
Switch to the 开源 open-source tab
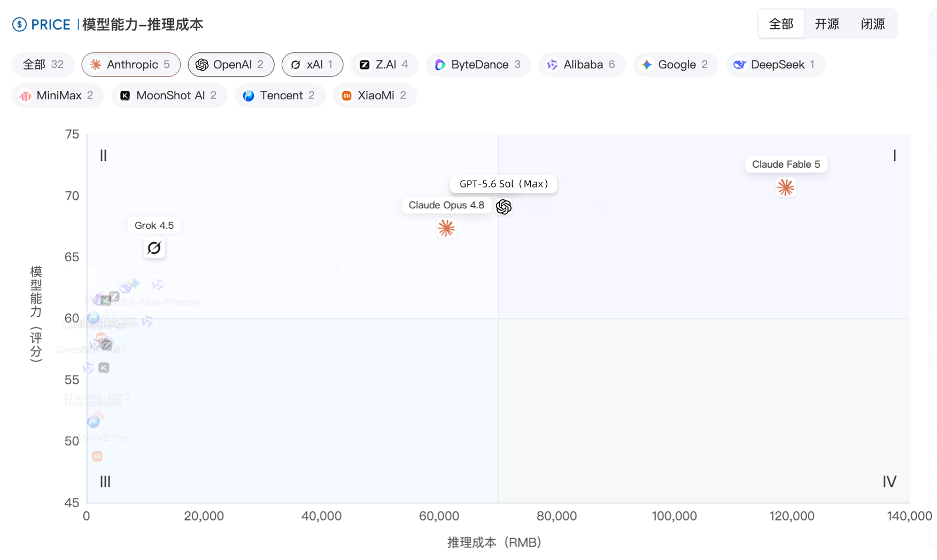pyautogui.click(x=827, y=24)
